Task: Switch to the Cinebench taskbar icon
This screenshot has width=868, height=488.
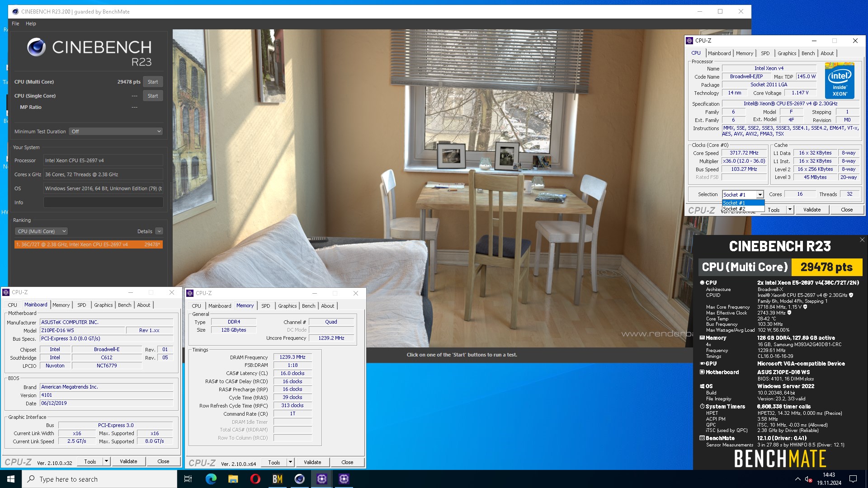Action: 299,479
